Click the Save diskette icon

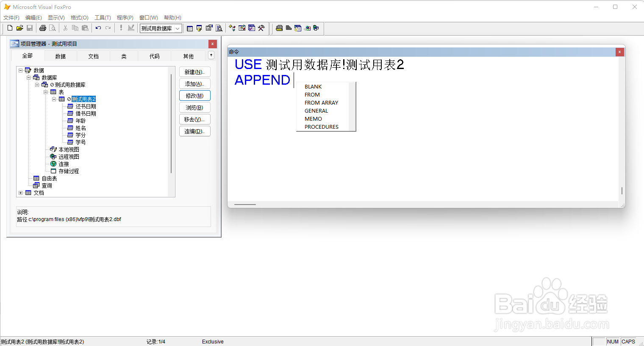(x=30, y=28)
